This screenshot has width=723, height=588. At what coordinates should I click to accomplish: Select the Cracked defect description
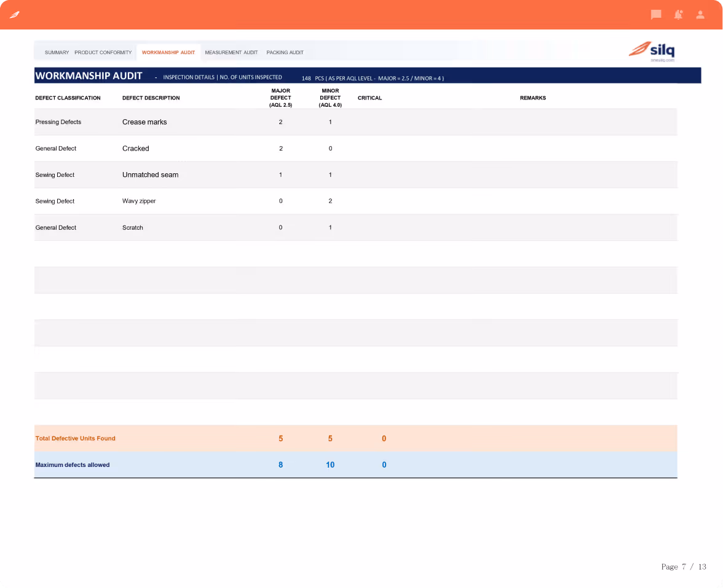135,149
